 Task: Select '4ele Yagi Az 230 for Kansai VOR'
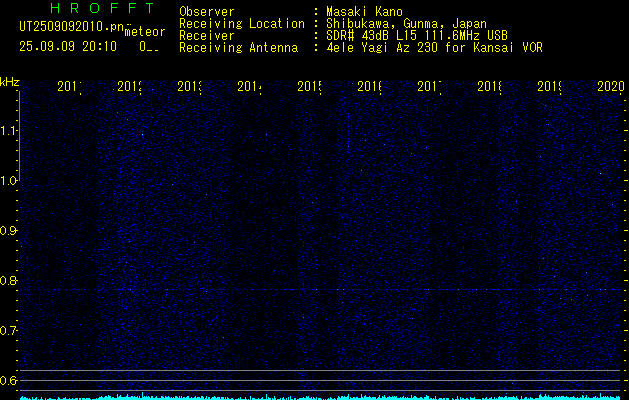(x=434, y=48)
